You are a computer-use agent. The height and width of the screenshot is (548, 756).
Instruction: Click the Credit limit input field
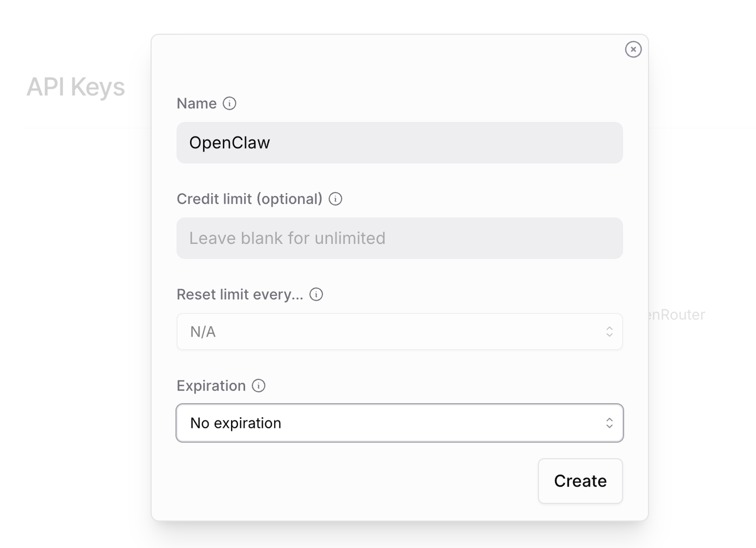point(400,238)
